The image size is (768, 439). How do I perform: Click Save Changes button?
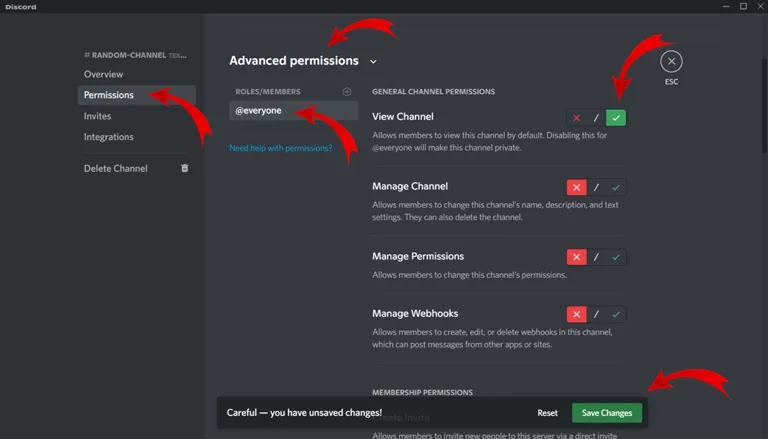(607, 413)
